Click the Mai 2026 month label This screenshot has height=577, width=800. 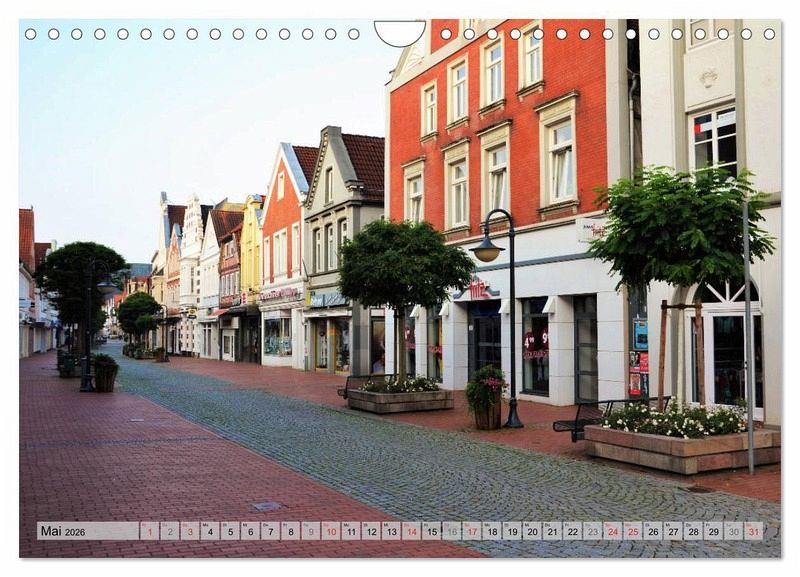63,531
